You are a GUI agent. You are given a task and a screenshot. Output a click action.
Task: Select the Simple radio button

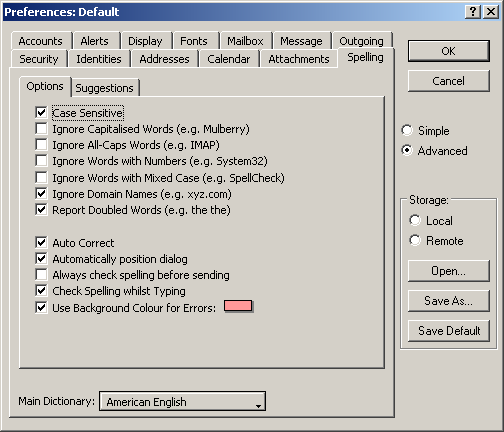coord(407,130)
